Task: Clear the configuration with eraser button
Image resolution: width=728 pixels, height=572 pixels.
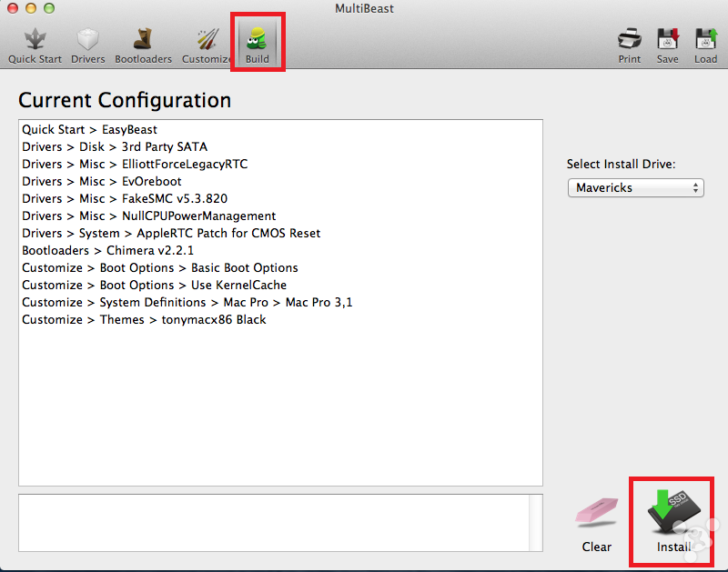Action: pos(597,524)
